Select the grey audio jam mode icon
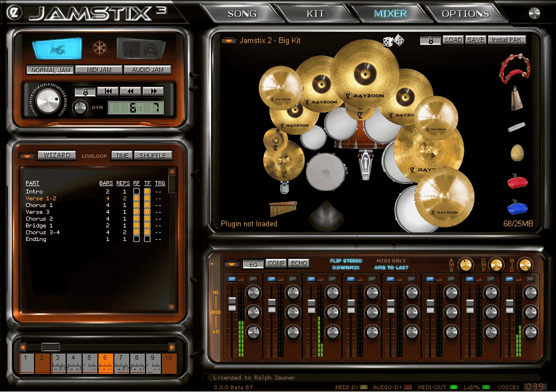The image size is (556, 392). pyautogui.click(x=141, y=49)
